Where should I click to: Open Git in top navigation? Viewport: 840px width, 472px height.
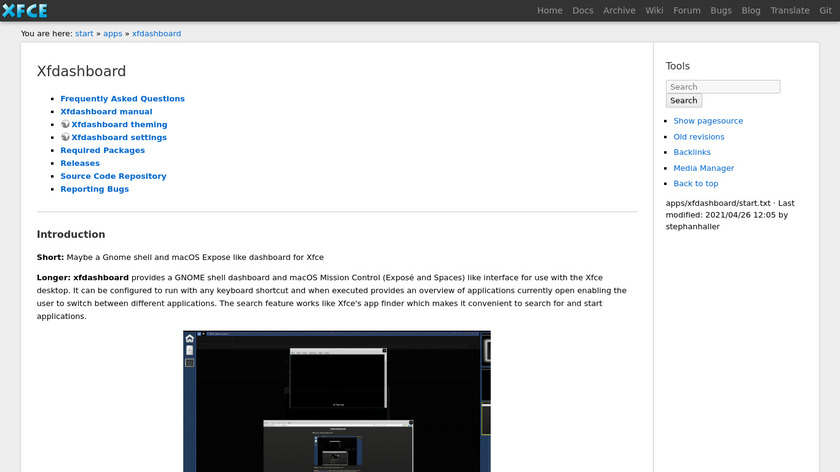click(x=825, y=10)
